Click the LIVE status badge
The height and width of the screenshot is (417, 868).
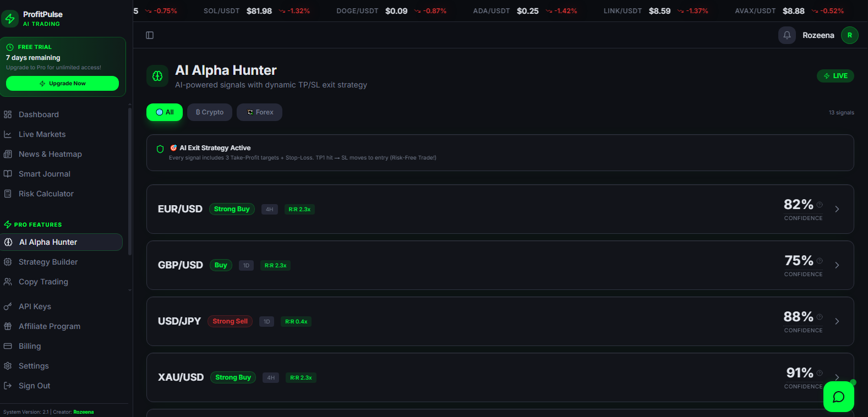[836, 76]
